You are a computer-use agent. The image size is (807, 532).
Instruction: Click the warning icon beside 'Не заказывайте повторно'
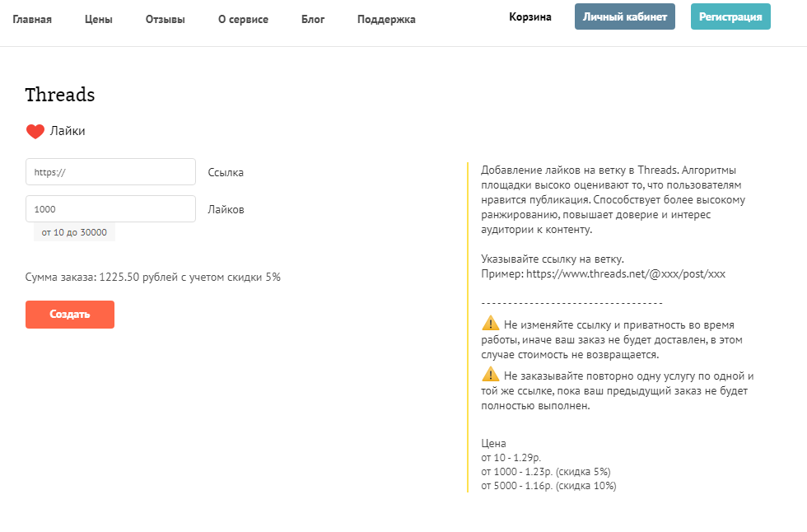click(491, 374)
